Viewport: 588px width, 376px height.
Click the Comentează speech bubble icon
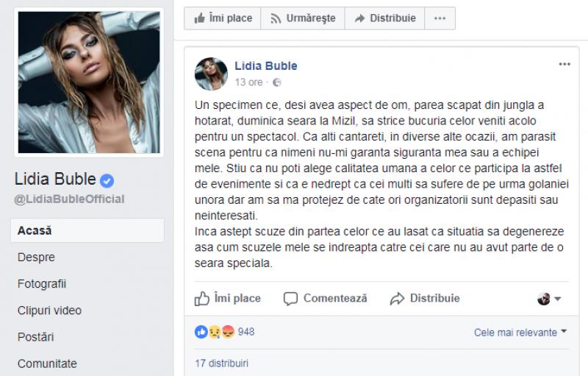click(290, 299)
